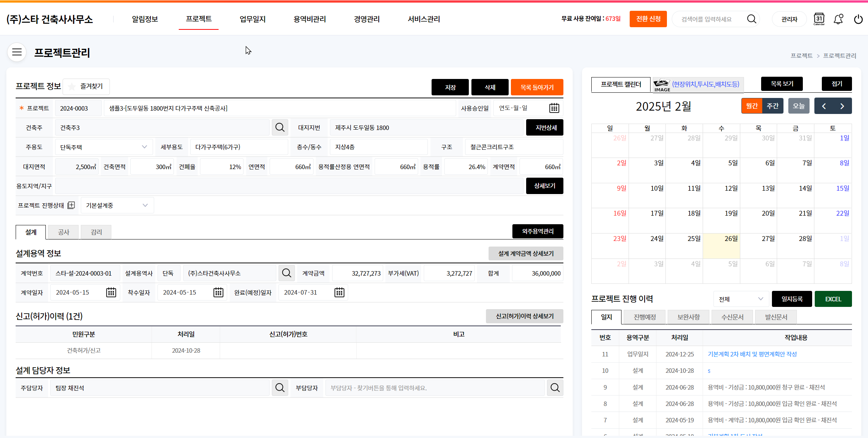Open the notification bell
Image resolution: width=868 pixels, height=438 pixels.
838,19
